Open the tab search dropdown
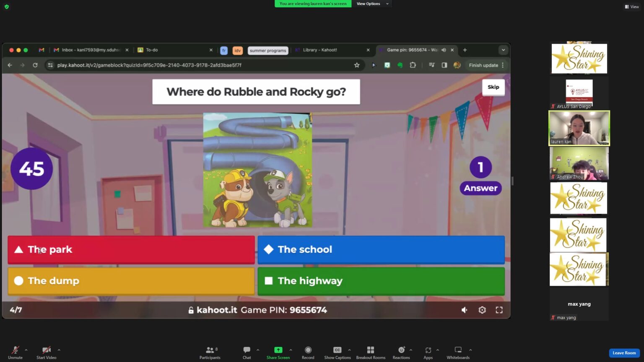 coord(503,50)
